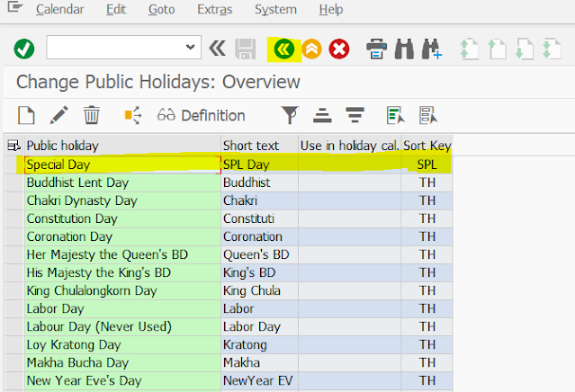575x392 pixels.
Task: Click the Create new entry page icon
Action: tap(27, 115)
